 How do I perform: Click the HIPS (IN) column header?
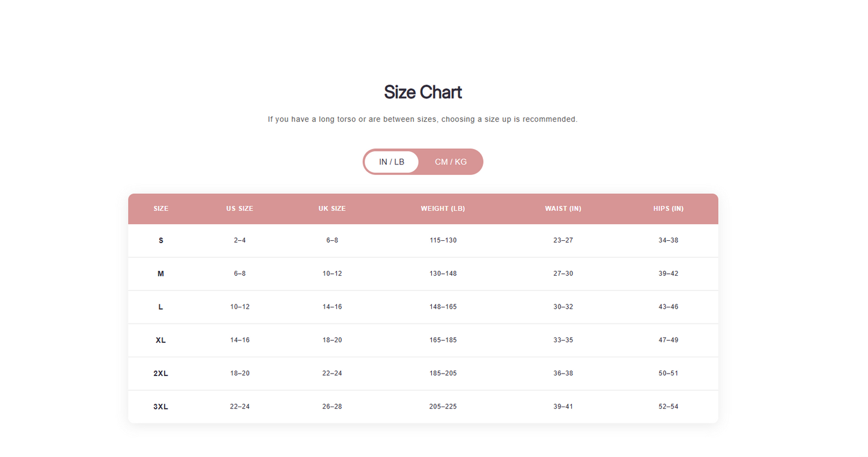[x=668, y=208]
